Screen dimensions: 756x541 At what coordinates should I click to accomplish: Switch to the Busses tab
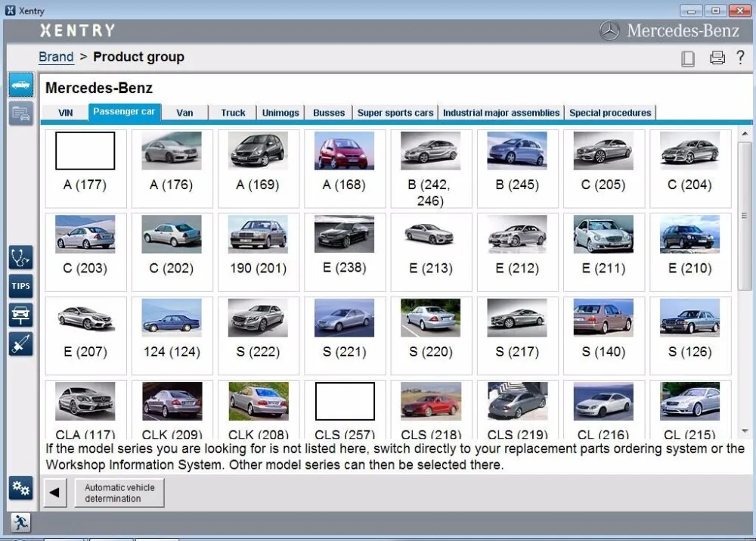click(329, 113)
